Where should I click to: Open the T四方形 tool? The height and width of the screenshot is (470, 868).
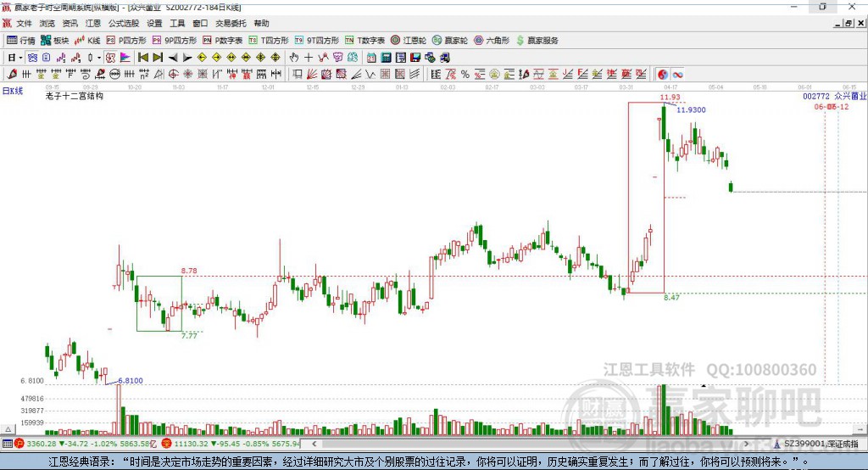click(269, 41)
